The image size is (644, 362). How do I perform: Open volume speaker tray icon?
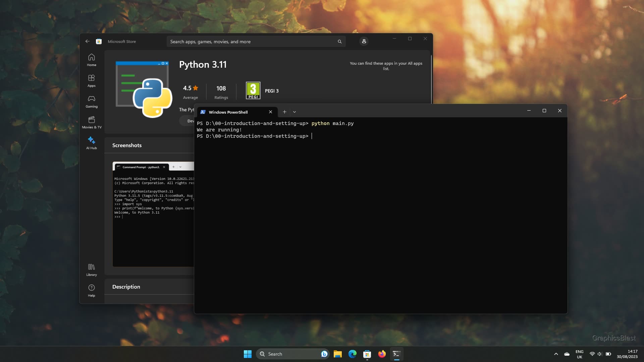[x=600, y=354]
